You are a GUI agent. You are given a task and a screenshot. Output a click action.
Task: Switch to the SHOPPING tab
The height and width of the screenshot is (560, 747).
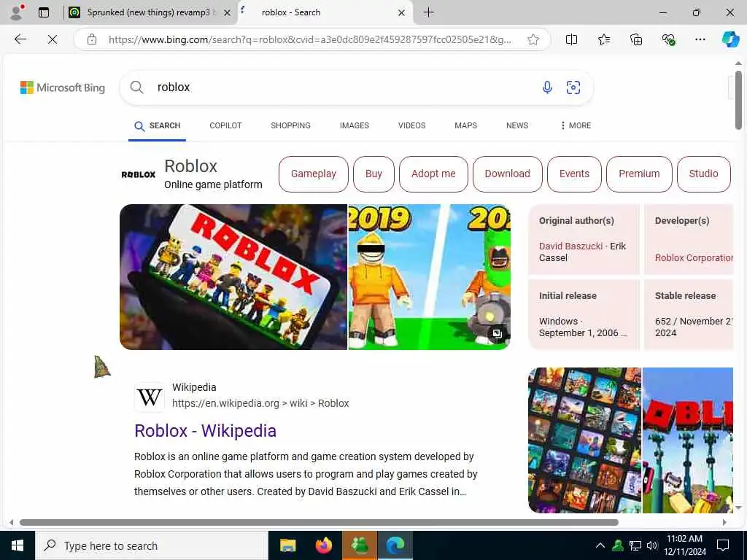coord(290,125)
